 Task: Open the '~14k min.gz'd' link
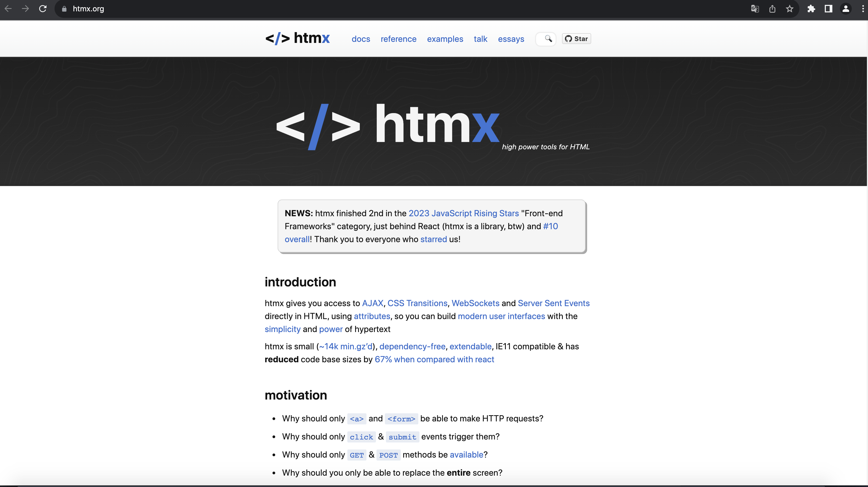[346, 346]
